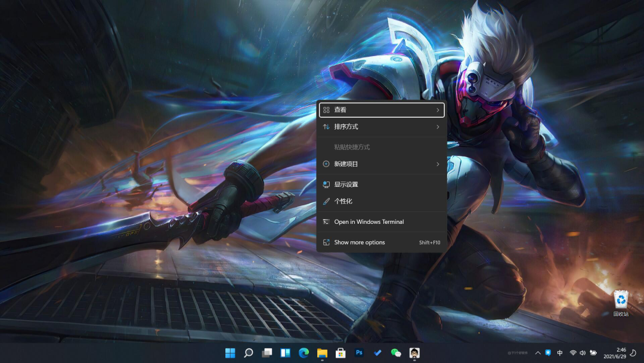The image size is (644, 363).
Task: Select 显示设置 in the context menu
Action: (x=382, y=184)
